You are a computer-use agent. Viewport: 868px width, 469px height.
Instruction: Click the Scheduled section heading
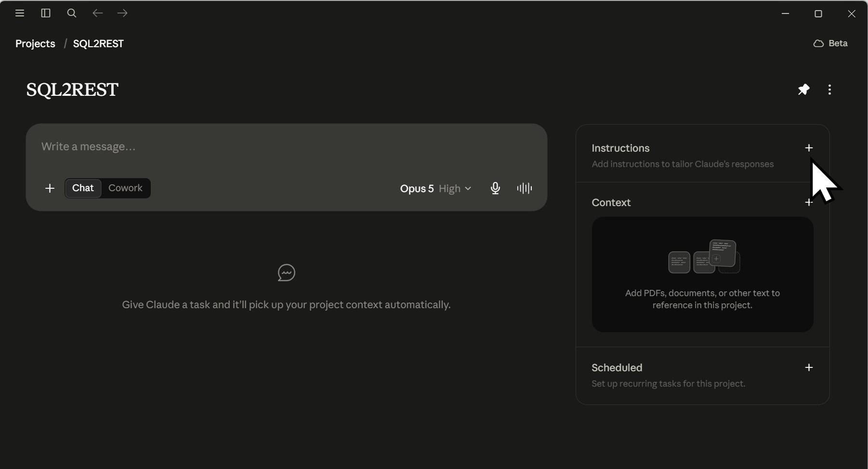pos(617,368)
